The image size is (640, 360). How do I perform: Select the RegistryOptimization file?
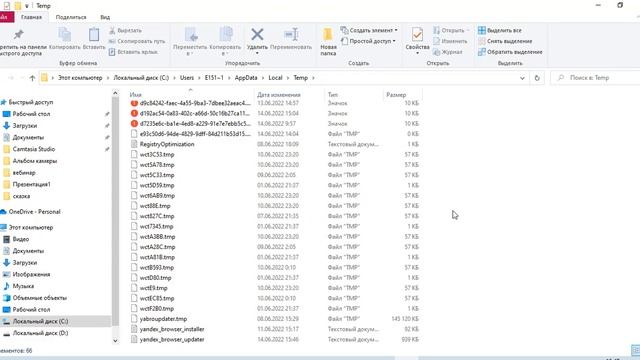tap(167, 144)
